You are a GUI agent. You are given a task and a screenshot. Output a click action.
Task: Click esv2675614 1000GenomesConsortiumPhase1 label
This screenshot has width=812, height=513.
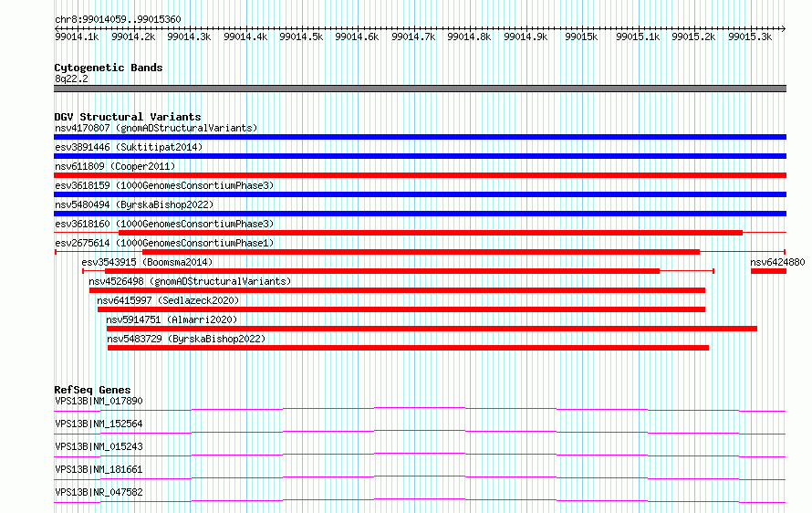point(164,243)
